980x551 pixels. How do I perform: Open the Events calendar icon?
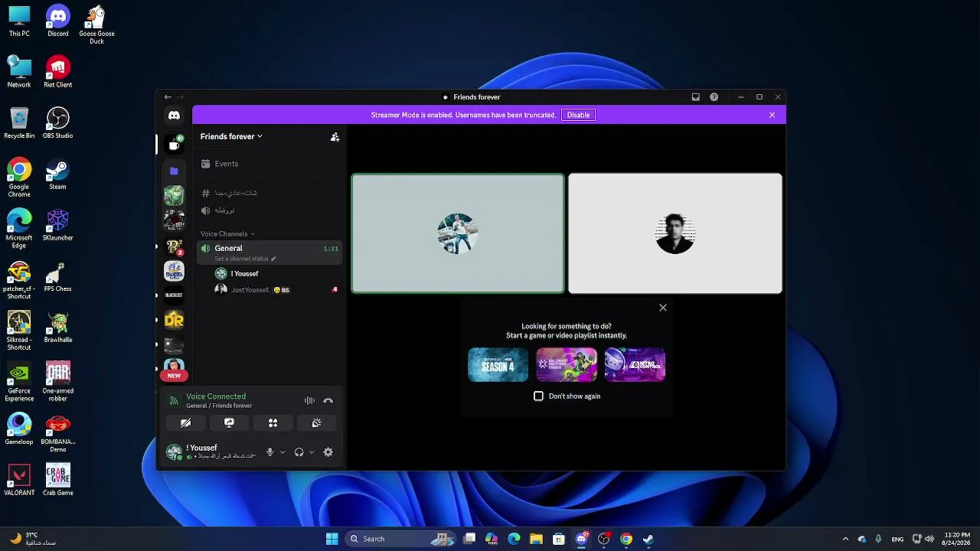pyautogui.click(x=205, y=164)
